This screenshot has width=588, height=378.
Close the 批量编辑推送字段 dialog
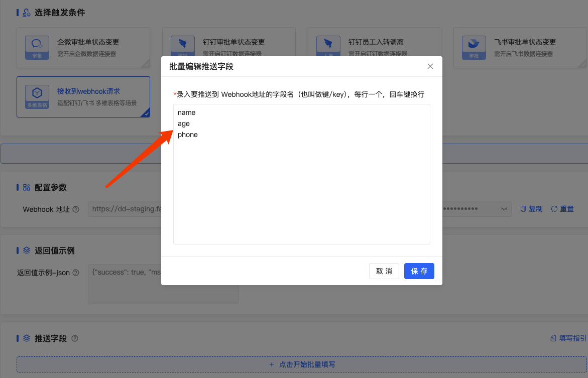coord(430,66)
